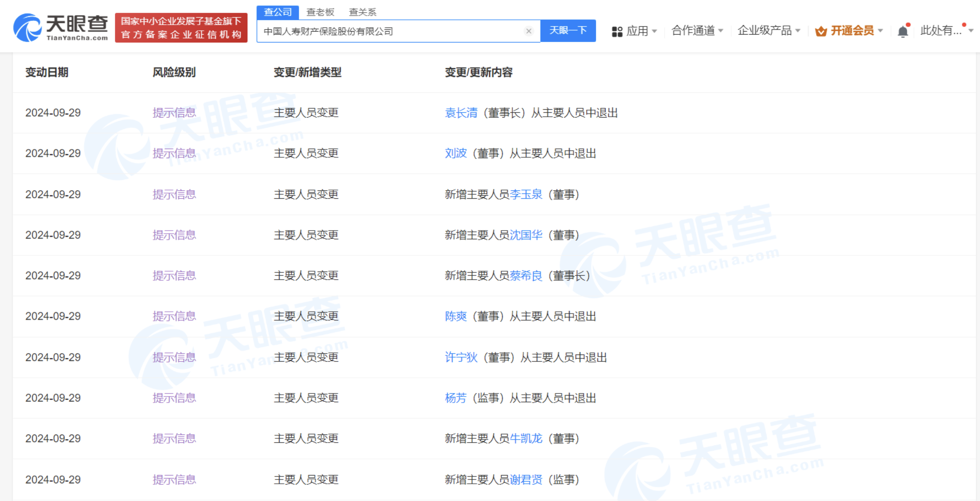Image resolution: width=980 pixels, height=501 pixels.
Task: Click the Tianyancha logo icon
Action: 27,27
